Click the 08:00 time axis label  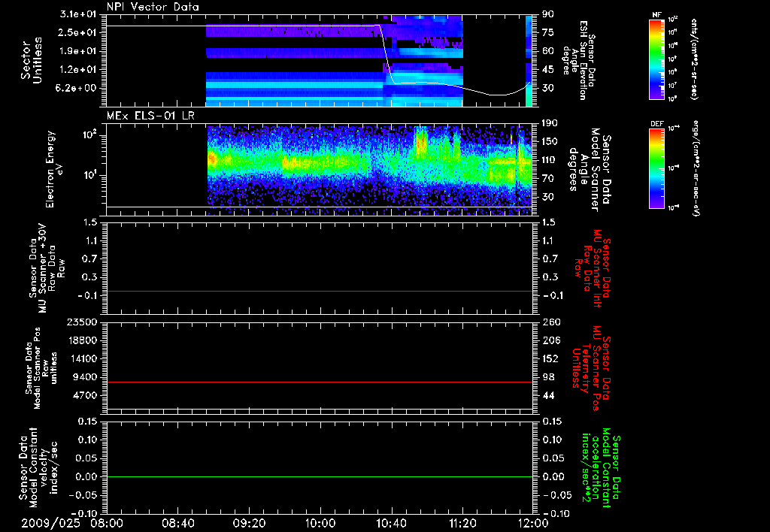(107, 523)
